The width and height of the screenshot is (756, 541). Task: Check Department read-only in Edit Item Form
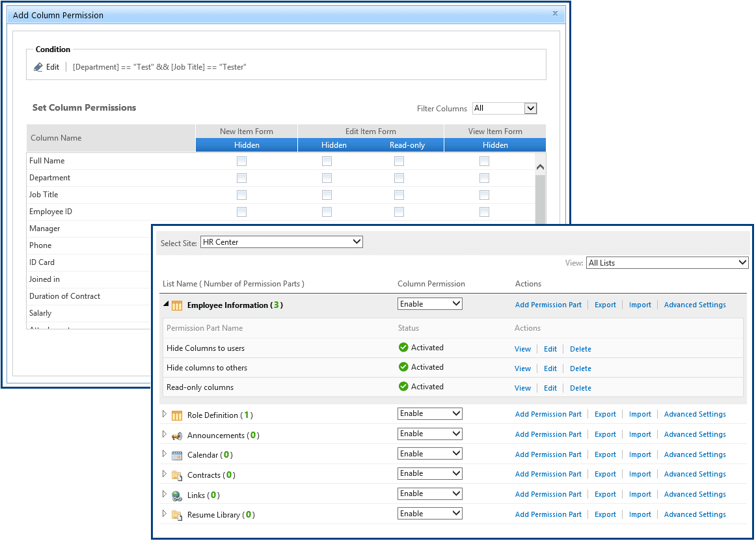click(399, 178)
